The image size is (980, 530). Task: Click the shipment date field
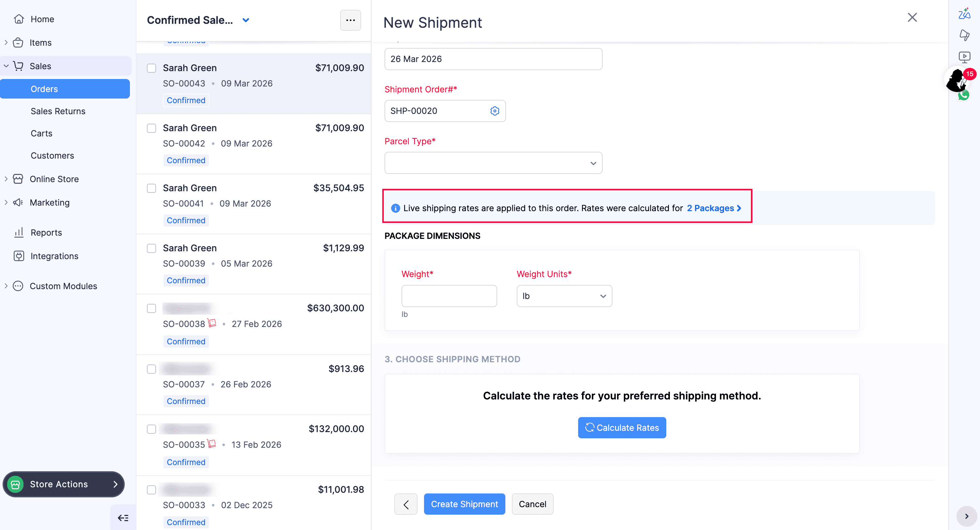[x=493, y=59]
